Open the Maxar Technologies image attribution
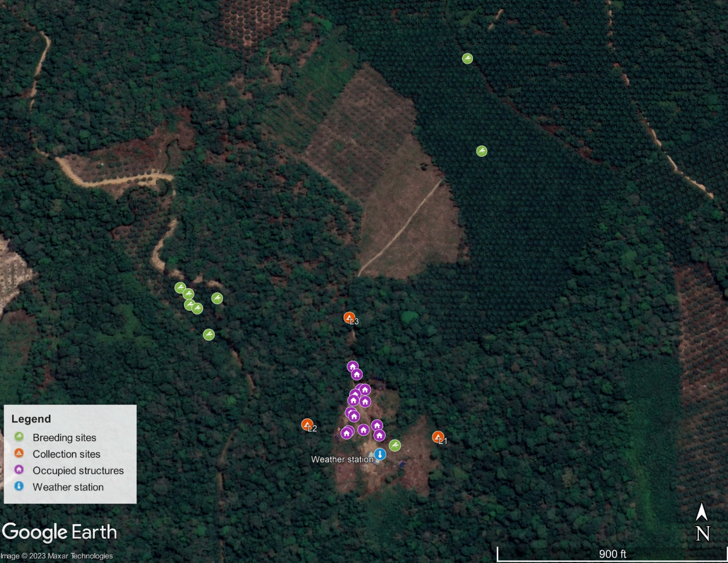Image resolution: width=728 pixels, height=563 pixels. [57, 556]
